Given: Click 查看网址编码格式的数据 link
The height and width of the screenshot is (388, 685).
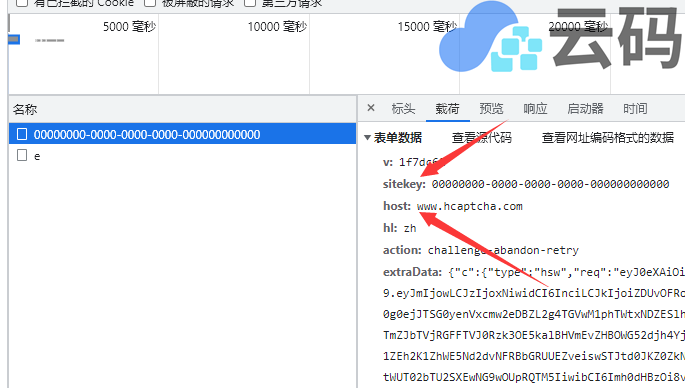Looking at the screenshot, I should click(608, 138).
